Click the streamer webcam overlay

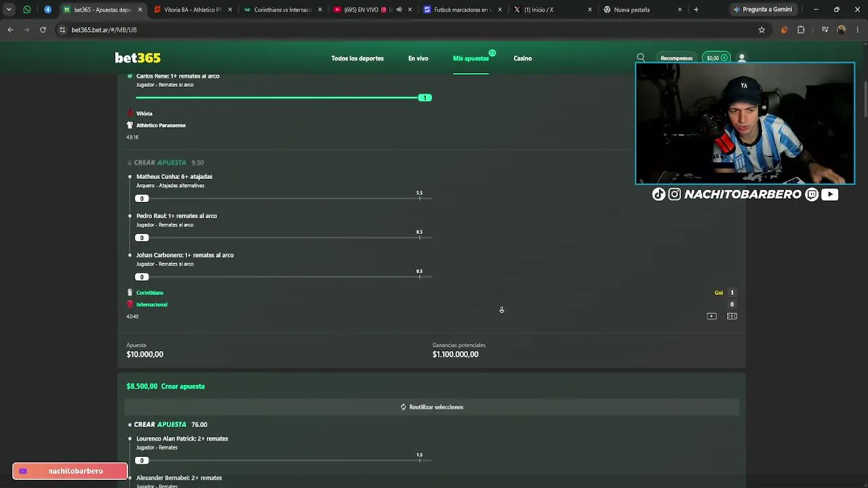(x=745, y=123)
